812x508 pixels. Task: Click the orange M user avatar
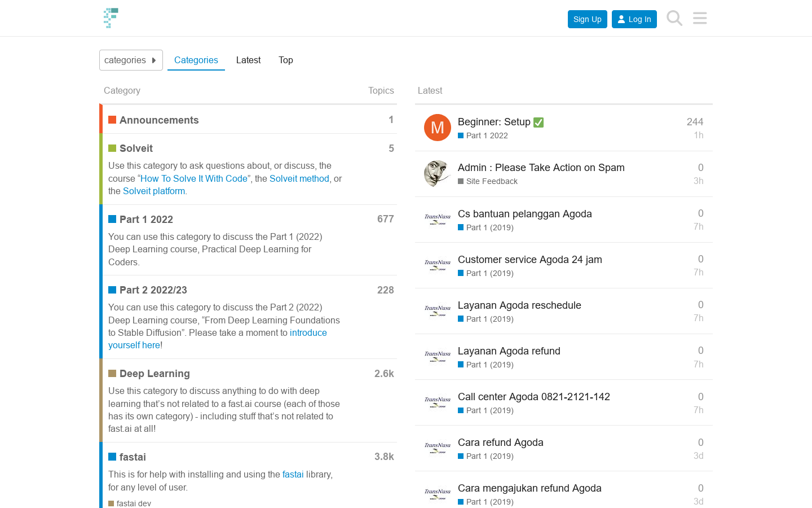pyautogui.click(x=438, y=128)
